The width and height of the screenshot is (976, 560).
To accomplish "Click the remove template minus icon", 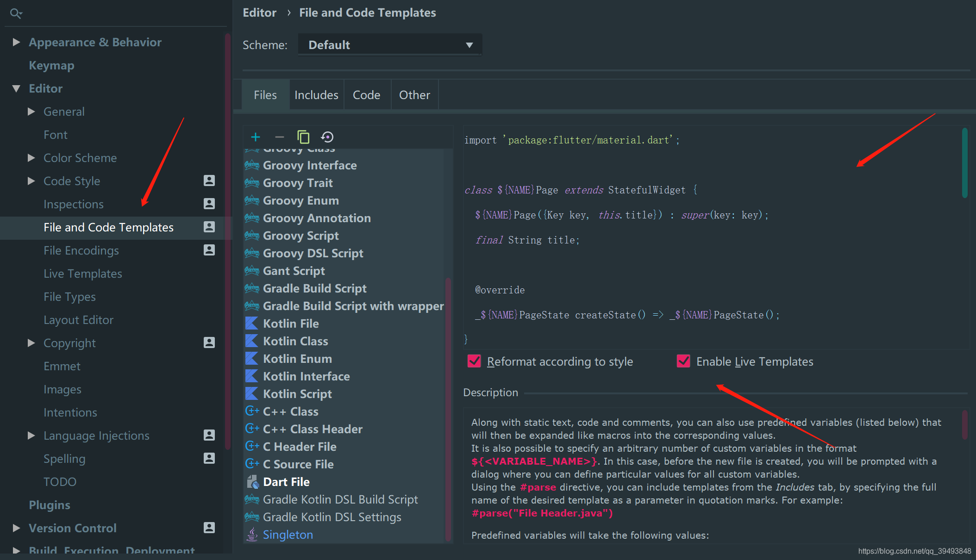I will click(x=279, y=137).
